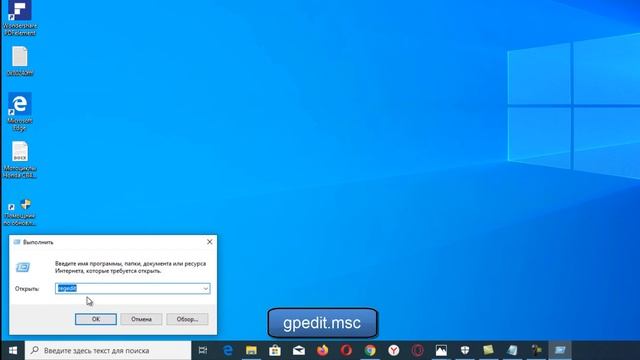The image size is (640, 360).
Task: Select the Windows update assistant desktop shortcut
Action: coord(20,212)
